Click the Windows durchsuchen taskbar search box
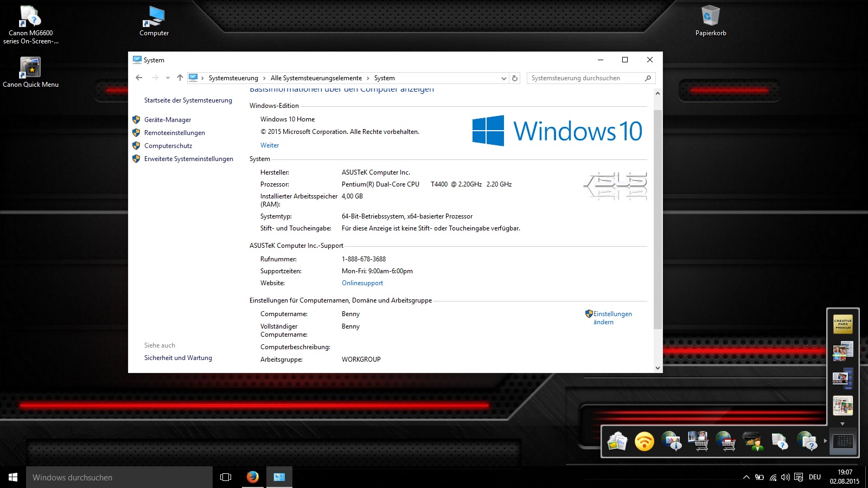The image size is (868, 488). (x=119, y=477)
